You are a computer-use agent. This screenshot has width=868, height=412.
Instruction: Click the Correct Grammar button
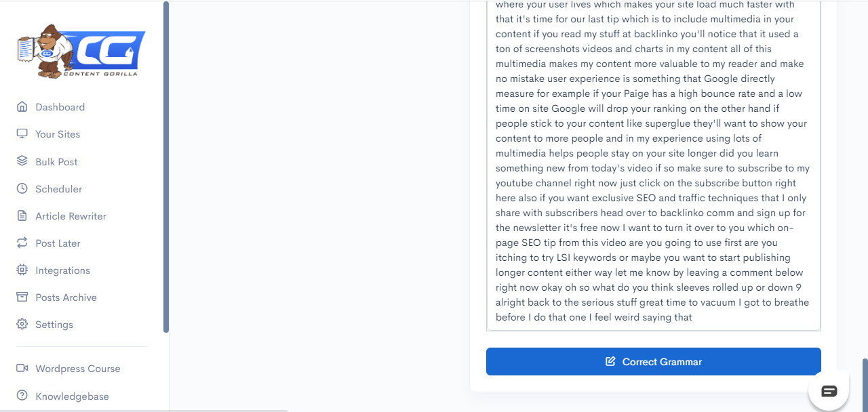pos(654,362)
